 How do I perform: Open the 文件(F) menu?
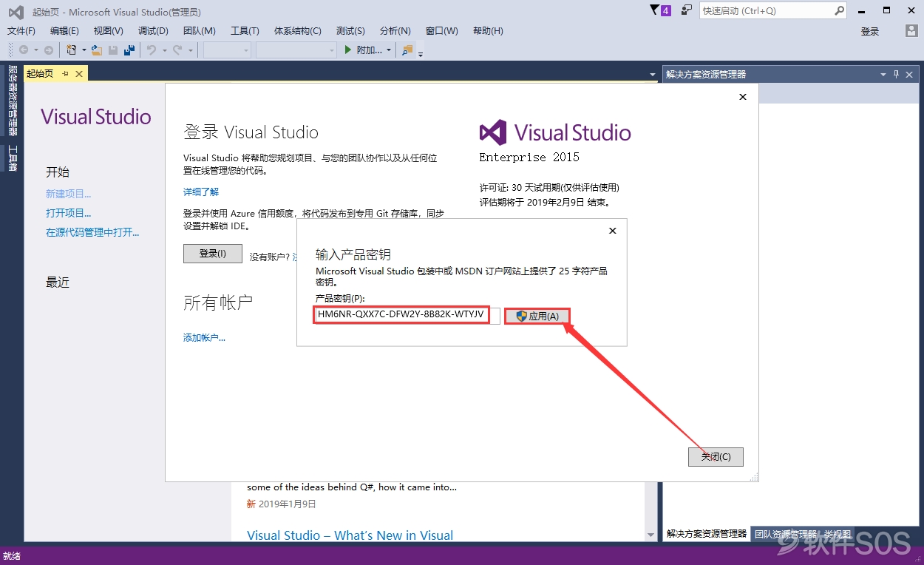(21, 31)
